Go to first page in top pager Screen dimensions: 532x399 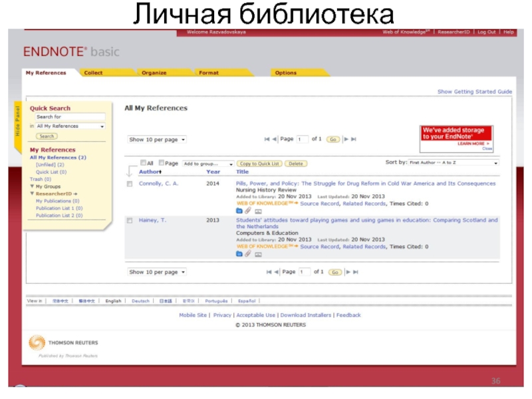[267, 139]
